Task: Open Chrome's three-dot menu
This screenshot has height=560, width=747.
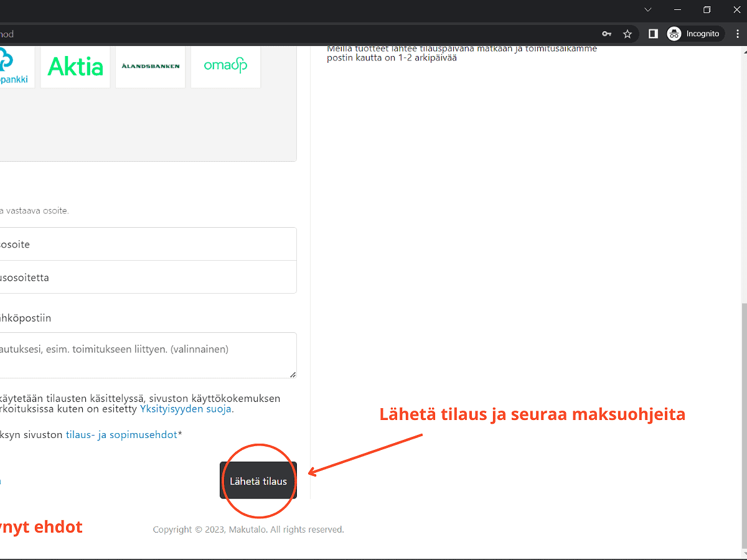Action: [x=735, y=34]
